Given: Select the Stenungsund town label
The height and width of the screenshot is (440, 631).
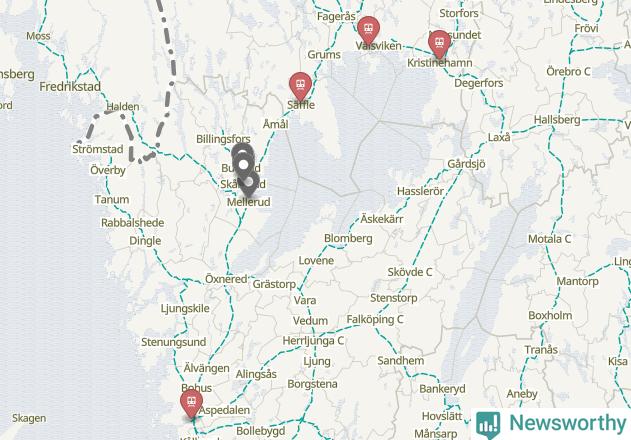Looking at the screenshot, I should coord(173,342).
